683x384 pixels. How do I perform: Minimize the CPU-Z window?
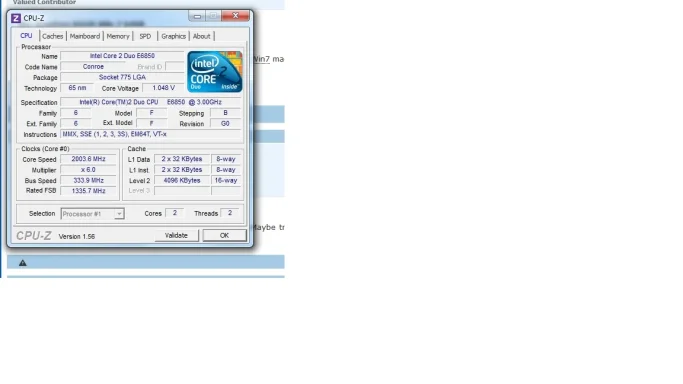(x=197, y=16)
